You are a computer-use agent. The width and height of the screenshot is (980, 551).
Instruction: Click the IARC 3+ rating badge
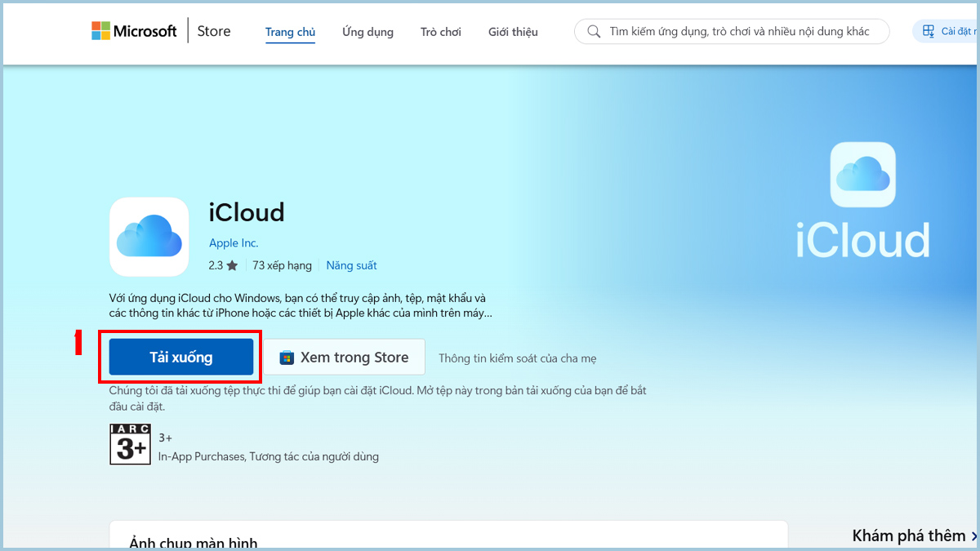click(x=130, y=444)
